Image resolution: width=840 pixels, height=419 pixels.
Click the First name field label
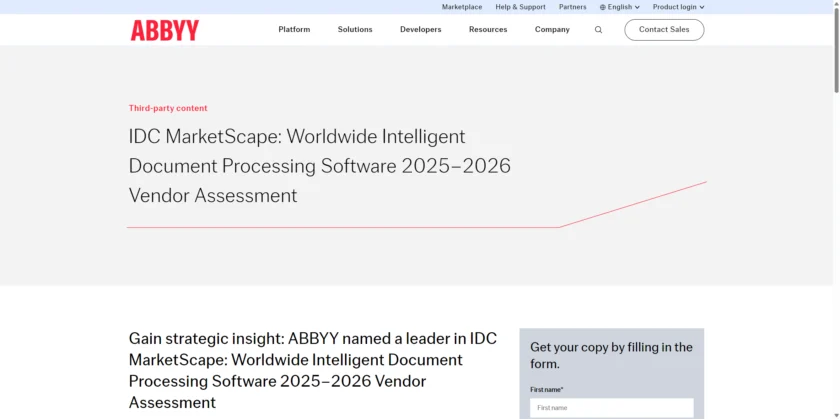[547, 389]
